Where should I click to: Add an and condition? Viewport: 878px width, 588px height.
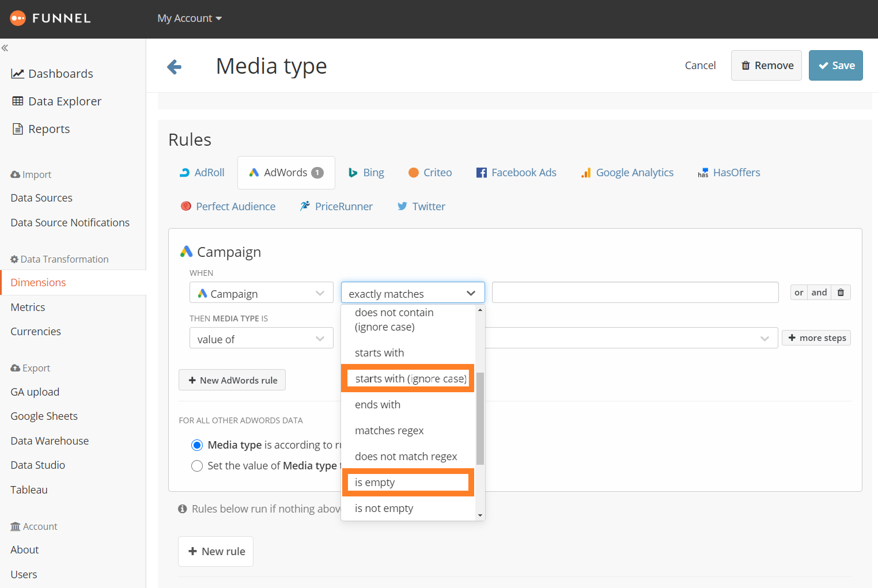[819, 293]
